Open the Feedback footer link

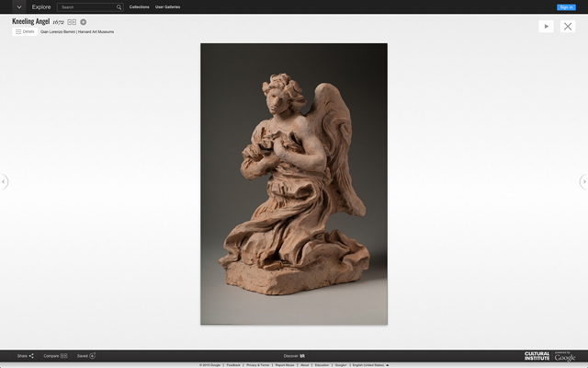233,365
